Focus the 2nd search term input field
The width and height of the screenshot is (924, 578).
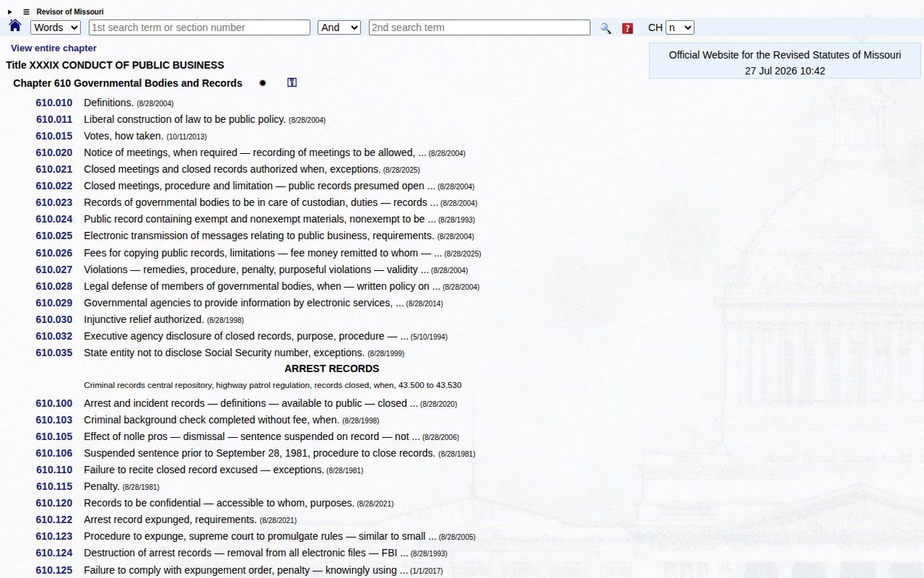click(x=479, y=27)
